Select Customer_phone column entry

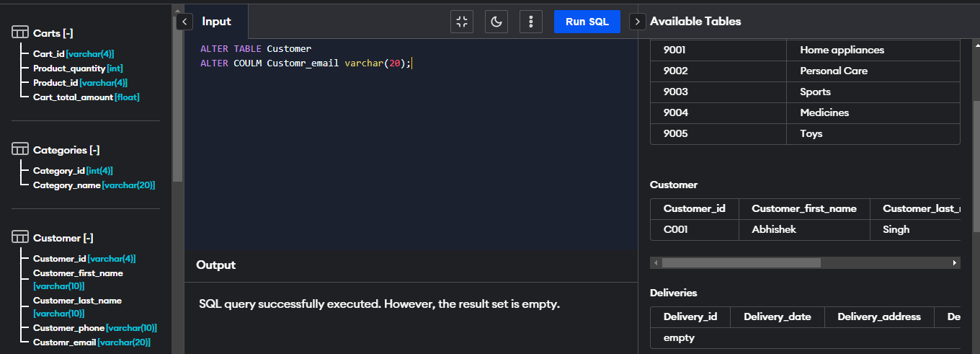95,328
